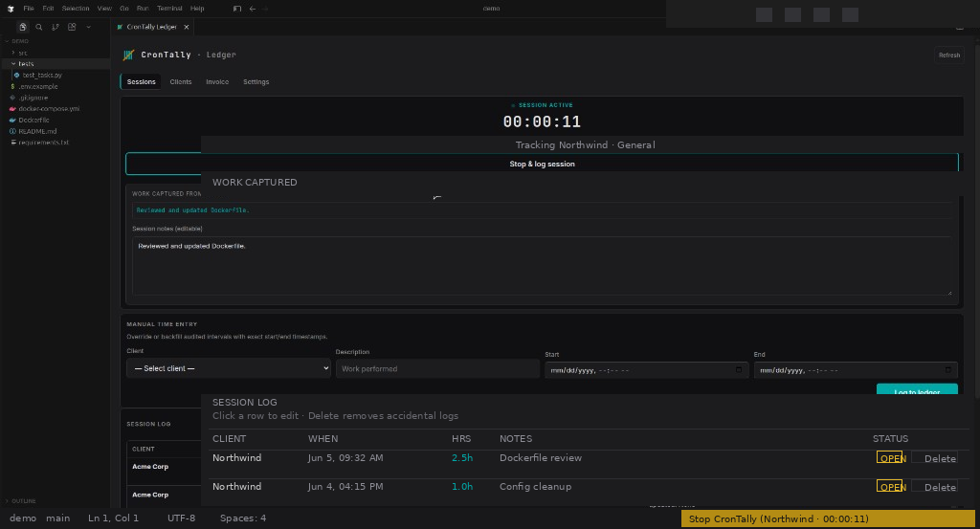The image size is (980, 529).
Task: Click the README.md info icon
Action: 12,131
